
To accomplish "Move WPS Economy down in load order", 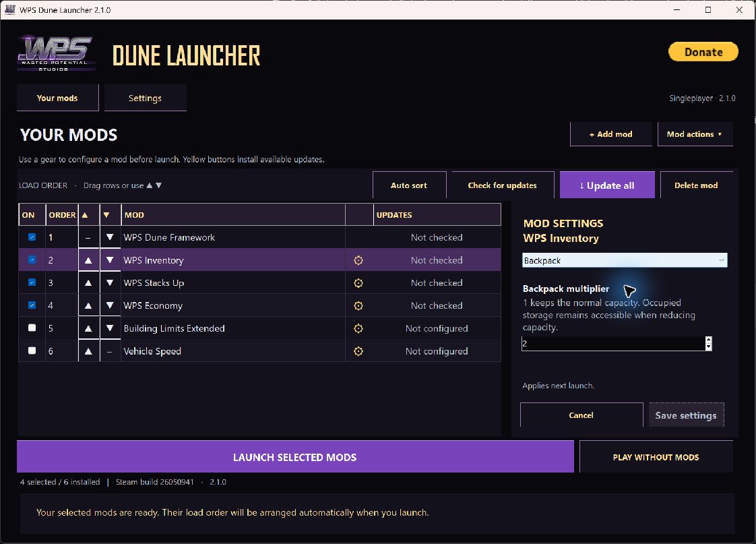I will pos(110,306).
